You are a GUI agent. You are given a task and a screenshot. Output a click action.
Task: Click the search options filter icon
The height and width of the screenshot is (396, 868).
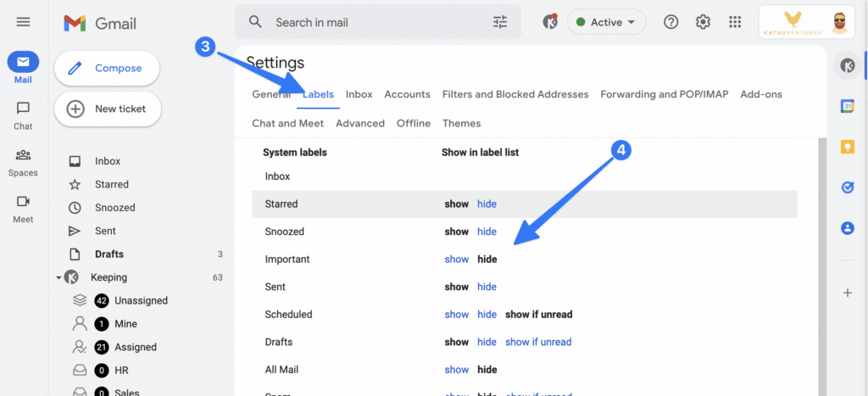pyautogui.click(x=500, y=22)
